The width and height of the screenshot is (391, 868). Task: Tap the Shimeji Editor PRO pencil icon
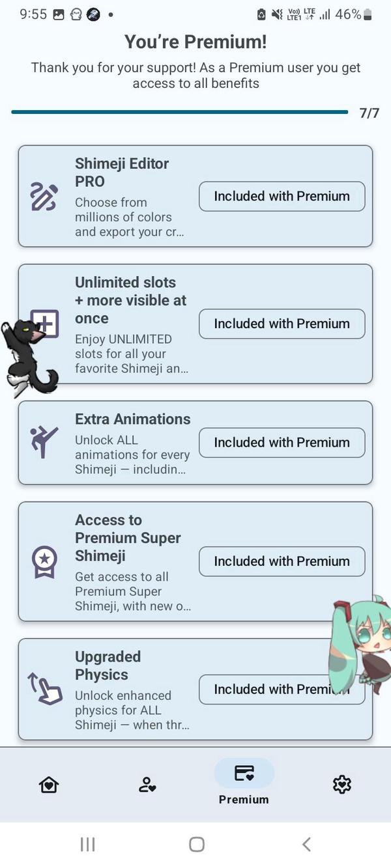(x=44, y=197)
